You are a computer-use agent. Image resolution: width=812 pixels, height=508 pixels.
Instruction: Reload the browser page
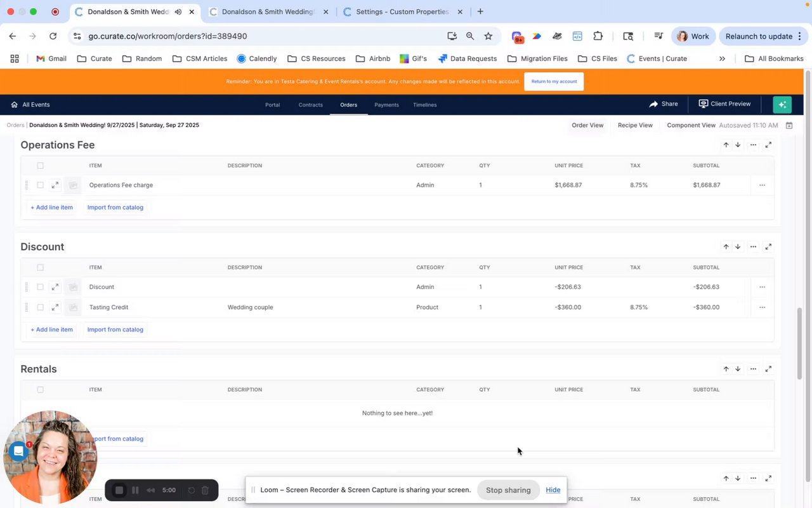coord(53,36)
